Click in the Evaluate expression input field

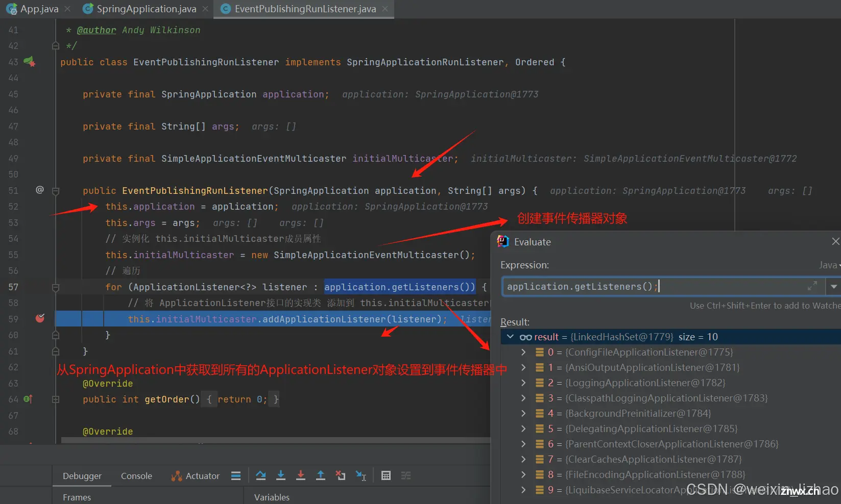coord(663,287)
